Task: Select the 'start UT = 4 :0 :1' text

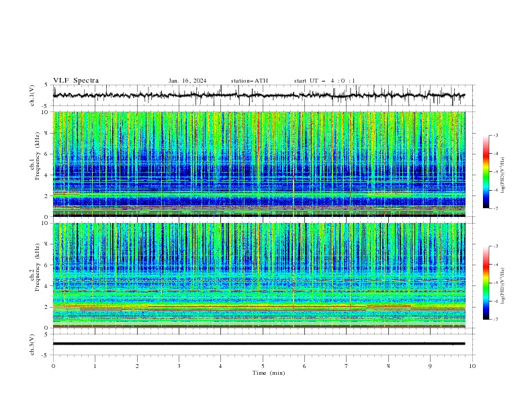Action: (x=324, y=81)
